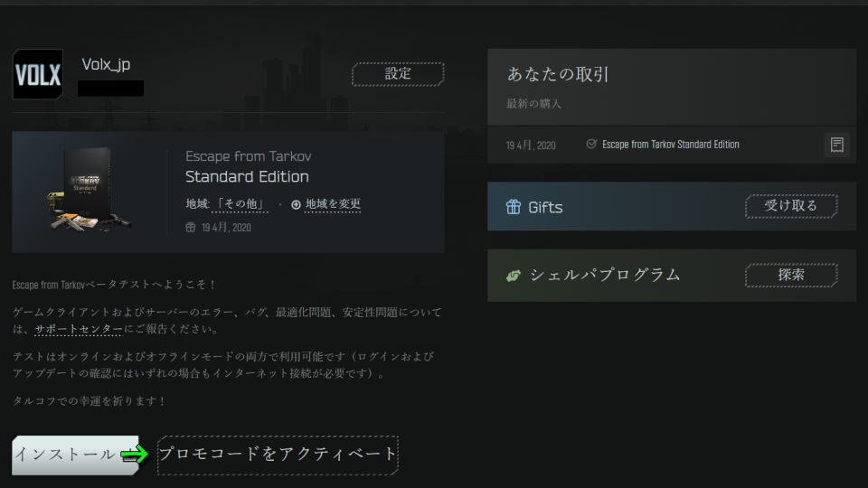Image resolution: width=868 pixels, height=488 pixels.
Task: Click the plus icon beside 地域を変更
Action: [297, 205]
